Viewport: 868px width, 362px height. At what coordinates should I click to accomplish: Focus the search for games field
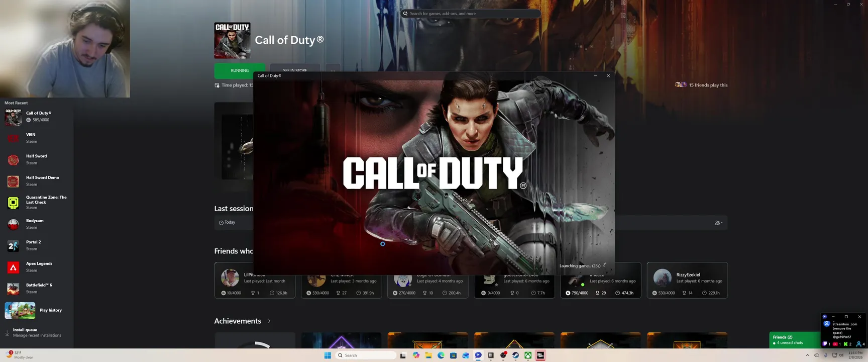coord(471,14)
